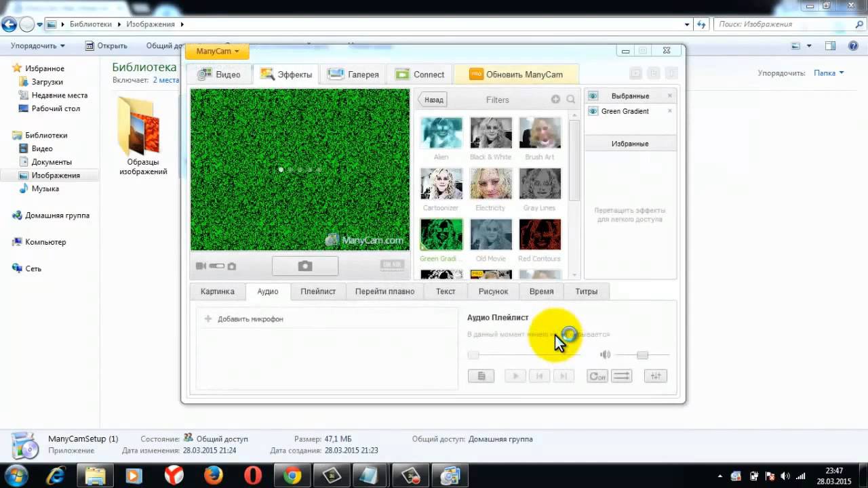The image size is (868, 488).
Task: Open the Галерея tab
Action: [x=354, y=75]
